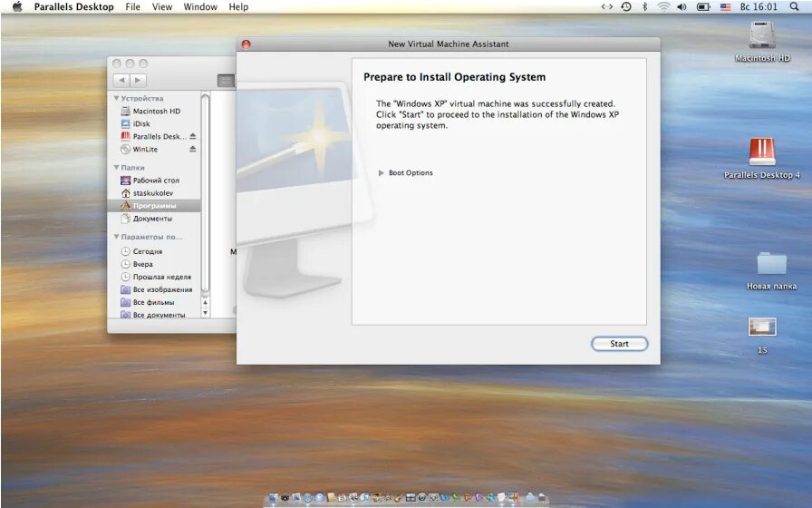Open the US flag input source menu
Image resolution: width=812 pixels, height=508 pixels.
[x=726, y=6]
